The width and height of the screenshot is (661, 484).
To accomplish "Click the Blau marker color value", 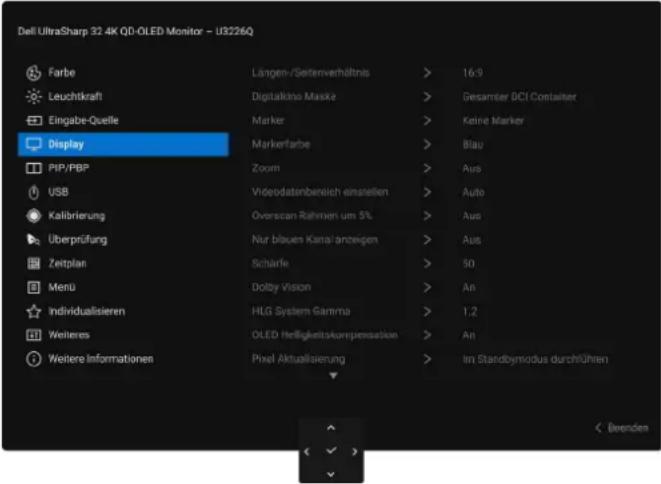I will (x=473, y=145).
